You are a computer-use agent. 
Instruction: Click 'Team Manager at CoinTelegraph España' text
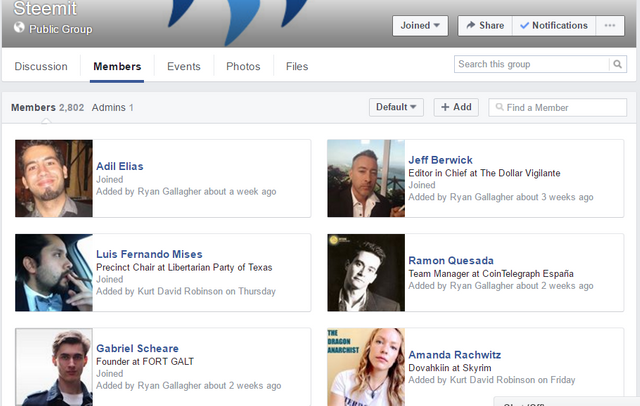tap(491, 273)
